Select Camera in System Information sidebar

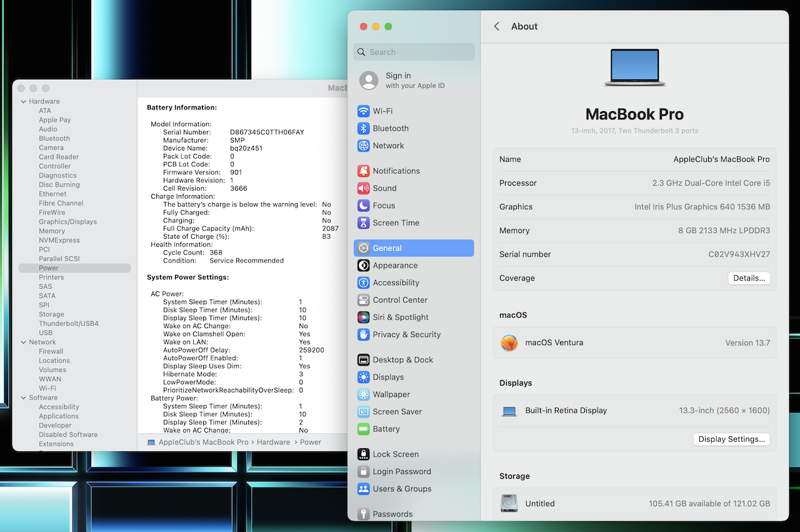pos(51,148)
